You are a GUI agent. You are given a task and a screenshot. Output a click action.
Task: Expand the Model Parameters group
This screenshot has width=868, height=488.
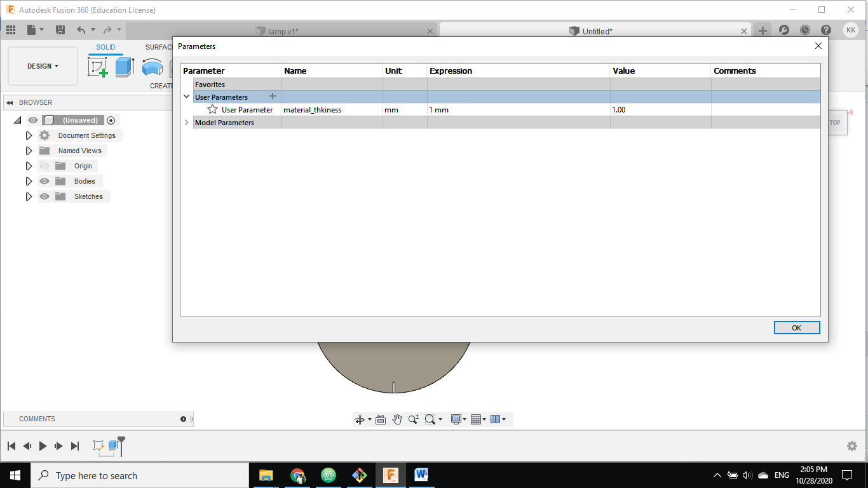coord(187,123)
